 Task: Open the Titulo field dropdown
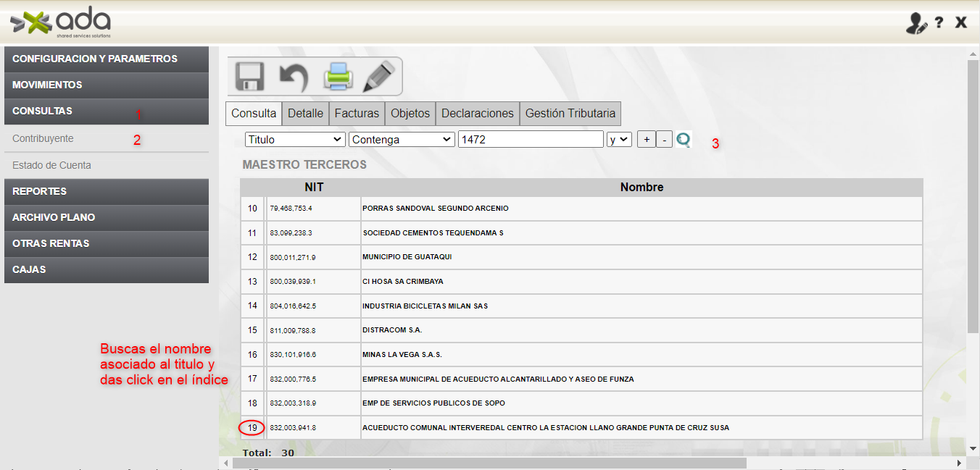295,139
